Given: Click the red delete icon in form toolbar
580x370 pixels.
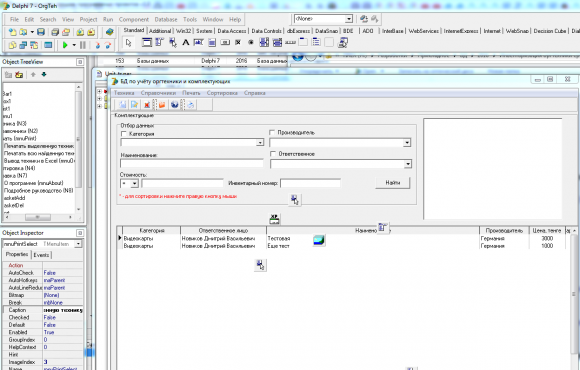Looking at the screenshot, I should click(x=147, y=105).
